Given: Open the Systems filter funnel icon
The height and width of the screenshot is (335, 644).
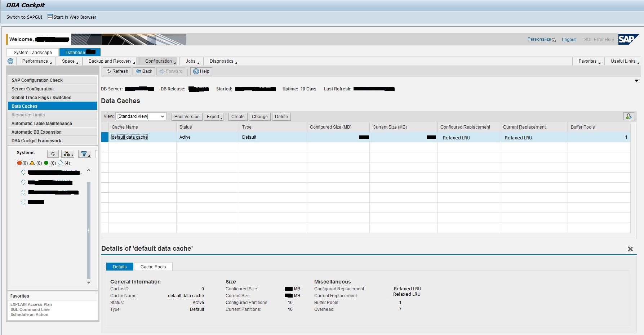Looking at the screenshot, I should 85,154.
